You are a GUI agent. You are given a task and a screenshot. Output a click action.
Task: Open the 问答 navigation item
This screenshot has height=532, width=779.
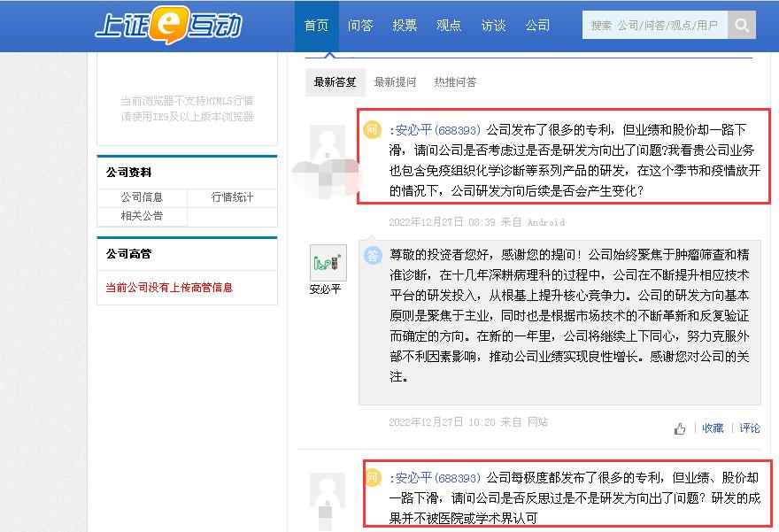pyautogui.click(x=360, y=26)
